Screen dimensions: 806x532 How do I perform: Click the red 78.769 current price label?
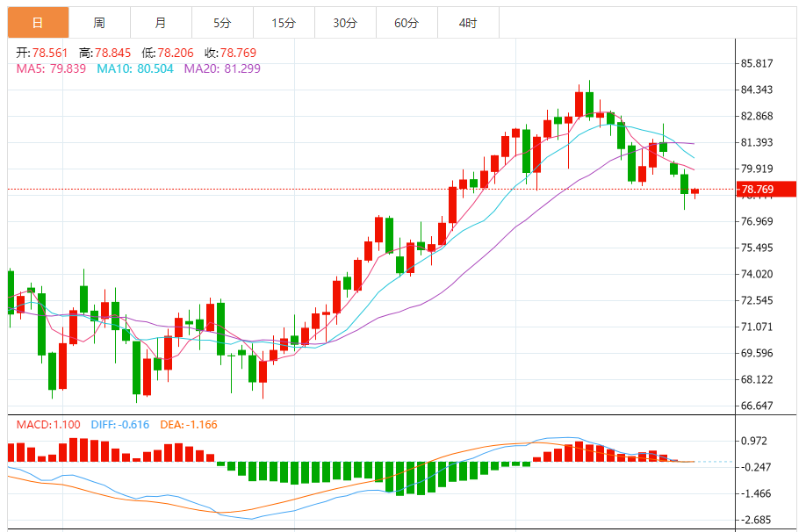[766, 189]
